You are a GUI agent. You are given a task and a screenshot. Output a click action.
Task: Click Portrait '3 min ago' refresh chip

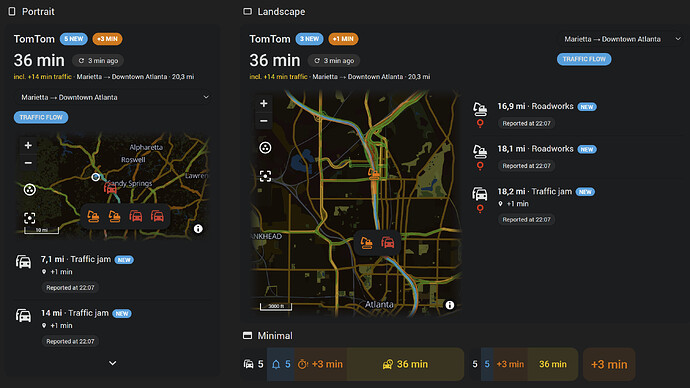[98, 61]
